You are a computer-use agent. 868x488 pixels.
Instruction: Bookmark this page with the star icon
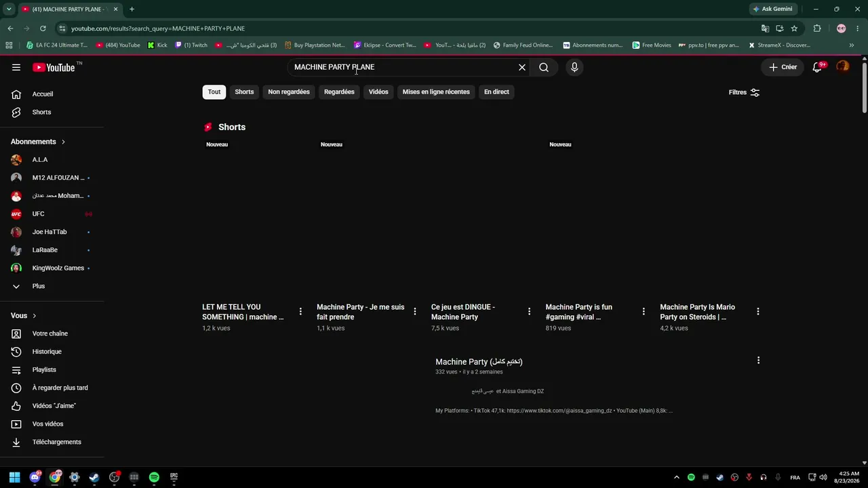[x=794, y=28]
